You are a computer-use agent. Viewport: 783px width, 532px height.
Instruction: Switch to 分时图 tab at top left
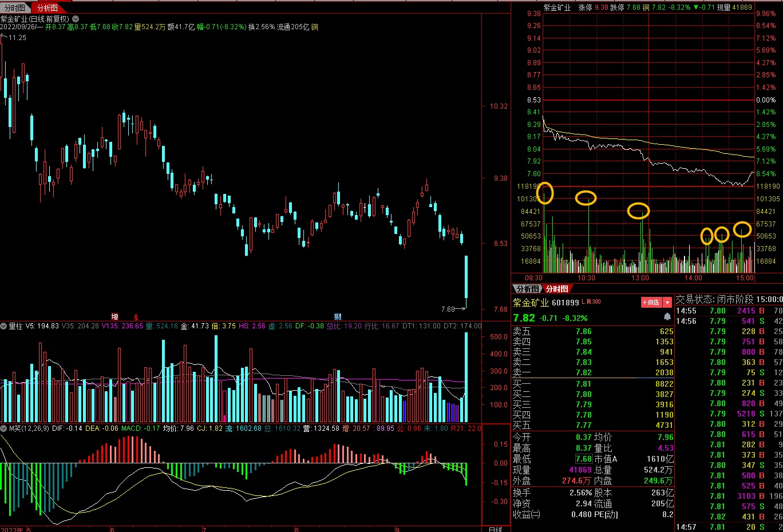point(15,8)
